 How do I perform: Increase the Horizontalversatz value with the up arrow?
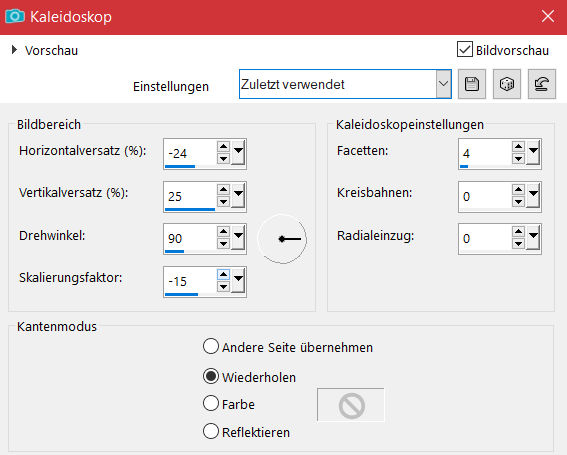(x=223, y=147)
